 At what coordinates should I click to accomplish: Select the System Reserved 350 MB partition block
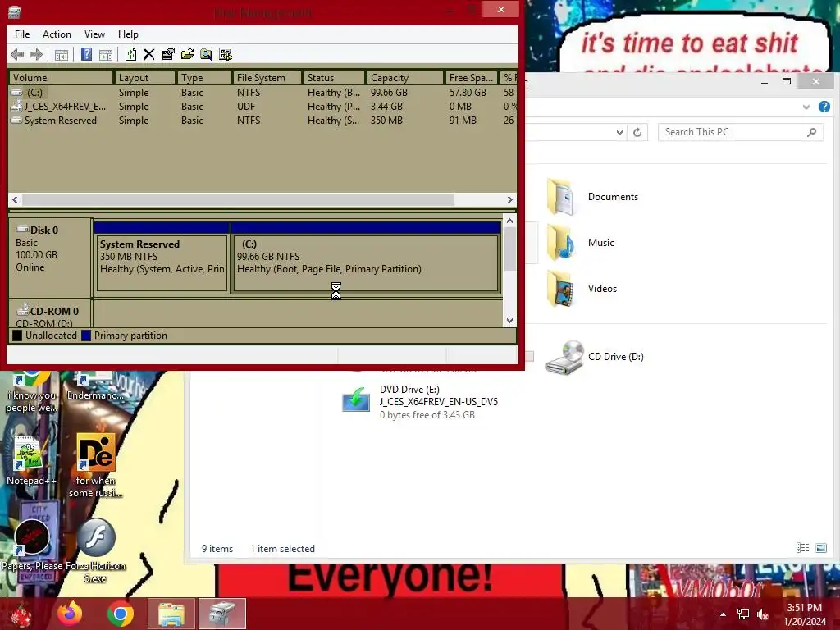[x=162, y=262]
